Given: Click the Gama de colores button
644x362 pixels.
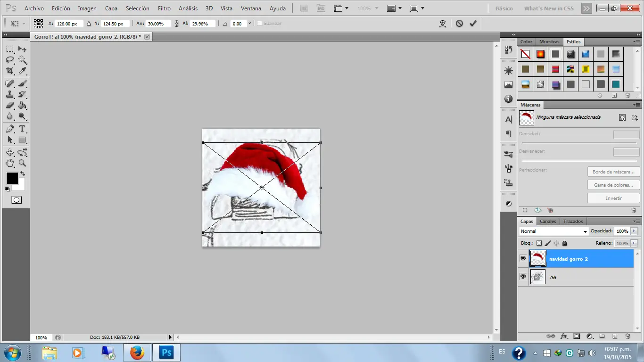Looking at the screenshot, I should pyautogui.click(x=613, y=185).
